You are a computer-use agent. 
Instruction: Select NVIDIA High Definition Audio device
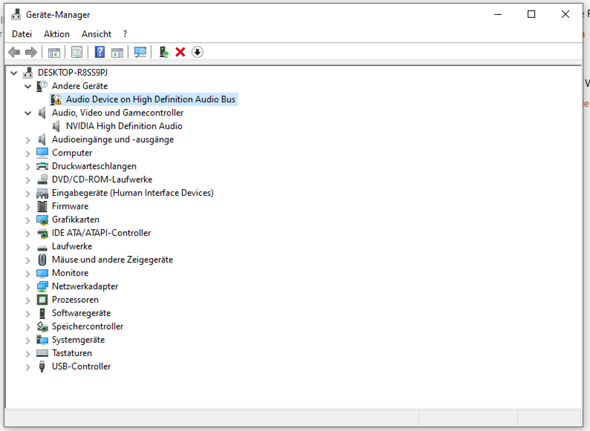124,126
